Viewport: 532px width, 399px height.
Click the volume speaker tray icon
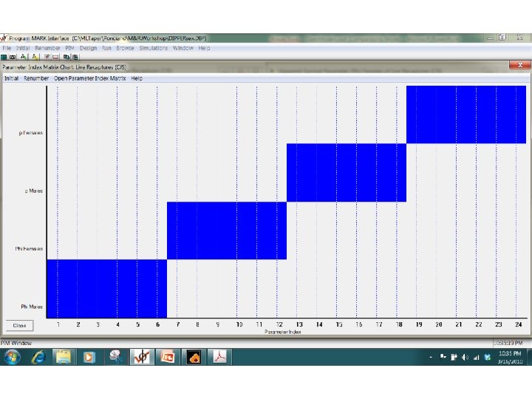point(465,357)
